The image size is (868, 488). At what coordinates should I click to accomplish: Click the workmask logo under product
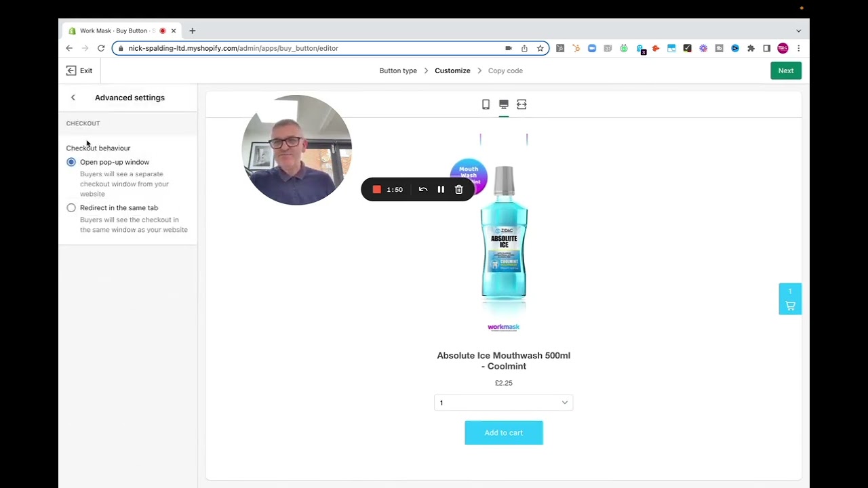pyautogui.click(x=504, y=327)
